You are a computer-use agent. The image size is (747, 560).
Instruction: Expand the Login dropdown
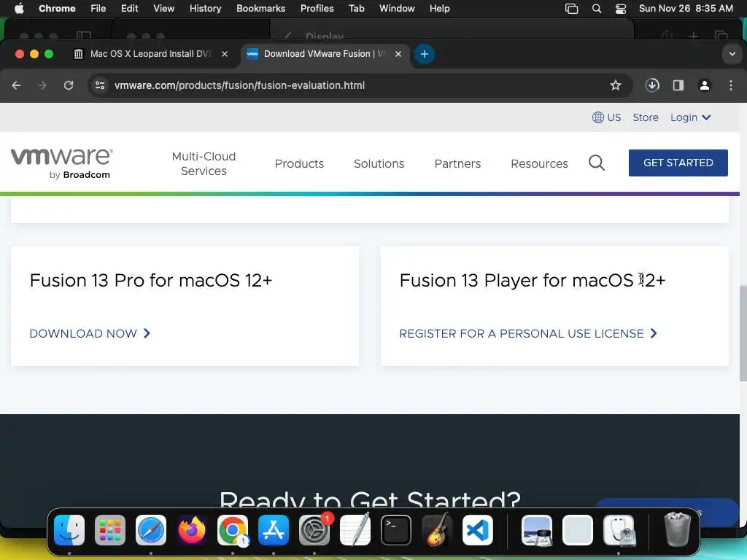[x=690, y=117]
